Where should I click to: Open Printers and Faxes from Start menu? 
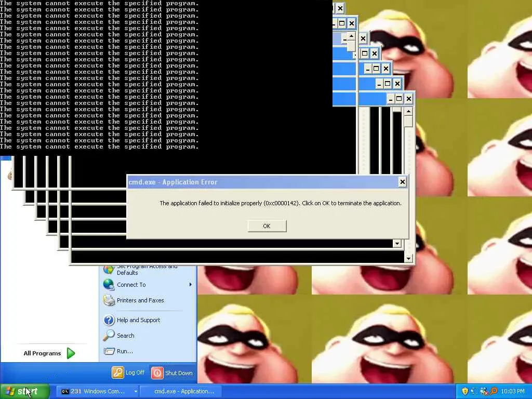148,300
